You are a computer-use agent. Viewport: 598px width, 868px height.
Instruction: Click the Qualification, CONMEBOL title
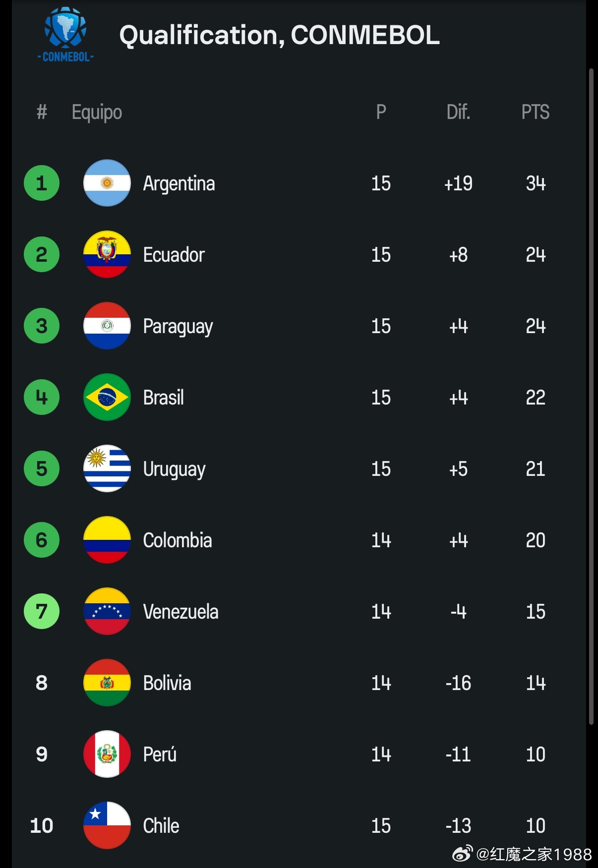click(x=279, y=35)
